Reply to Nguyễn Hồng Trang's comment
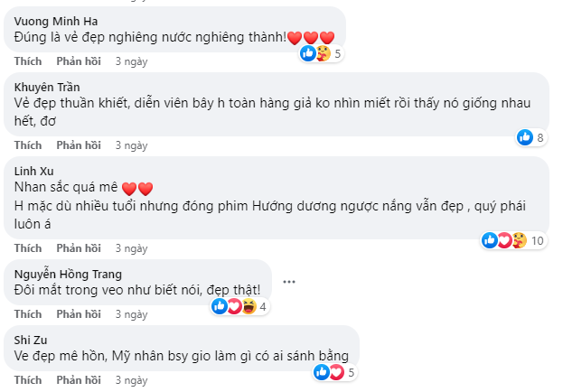Viewport: 563px width, 392px height. click(77, 313)
